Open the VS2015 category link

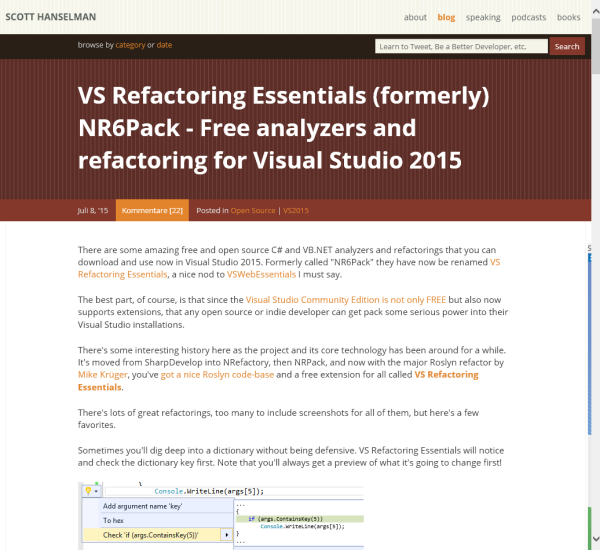point(295,211)
